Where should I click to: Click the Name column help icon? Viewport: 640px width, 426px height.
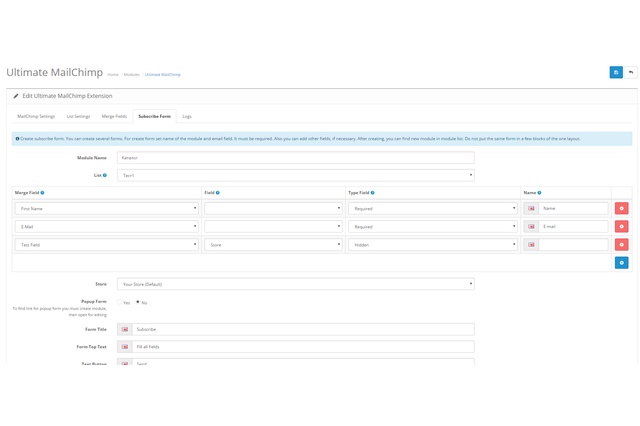pos(540,193)
